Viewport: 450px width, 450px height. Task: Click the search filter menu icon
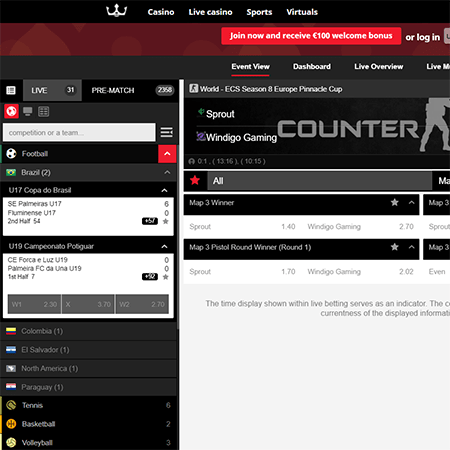167,132
